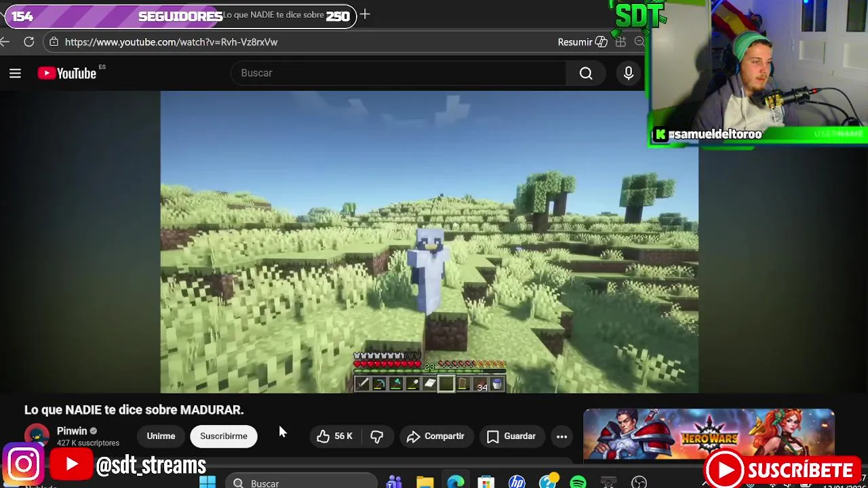Image resolution: width=868 pixels, height=488 pixels.
Task: Click the '427 K suscriptores' text
Action: pyautogui.click(x=88, y=443)
